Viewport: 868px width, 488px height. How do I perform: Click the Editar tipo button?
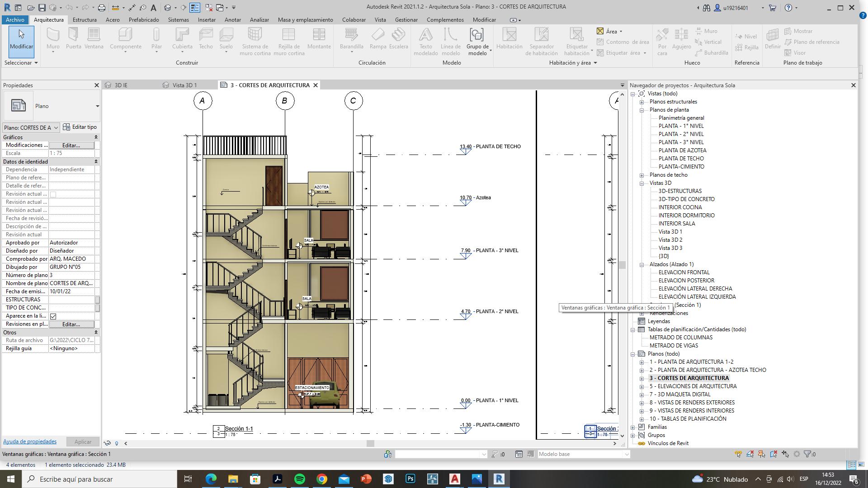coord(80,127)
